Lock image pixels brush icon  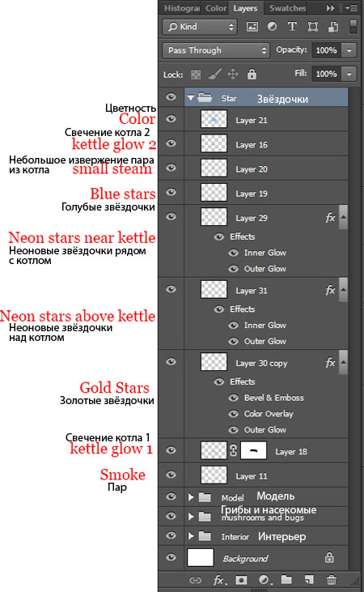pyautogui.click(x=214, y=75)
